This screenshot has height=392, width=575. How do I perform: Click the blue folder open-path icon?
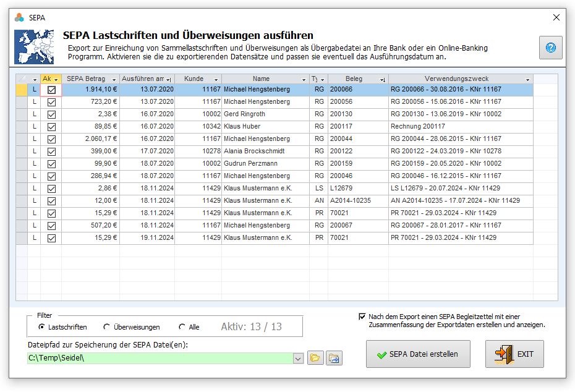334,358
